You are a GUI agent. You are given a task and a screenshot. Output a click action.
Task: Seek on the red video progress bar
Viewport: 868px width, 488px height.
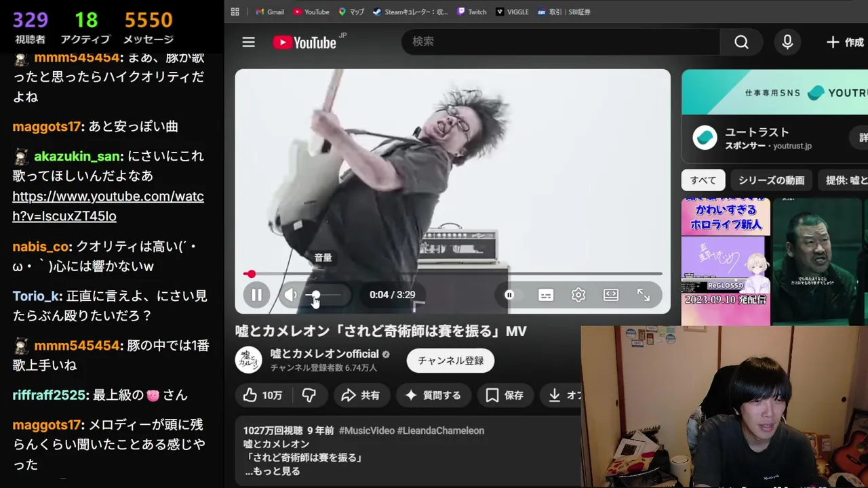tap(452, 274)
